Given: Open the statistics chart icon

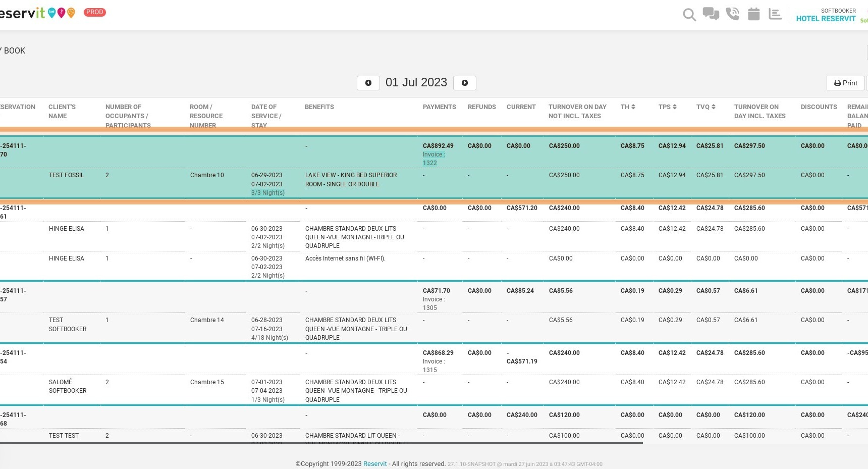Looking at the screenshot, I should coord(775,14).
